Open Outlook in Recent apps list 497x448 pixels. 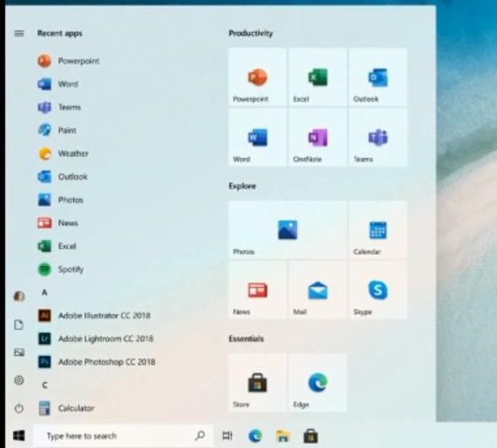pos(63,176)
